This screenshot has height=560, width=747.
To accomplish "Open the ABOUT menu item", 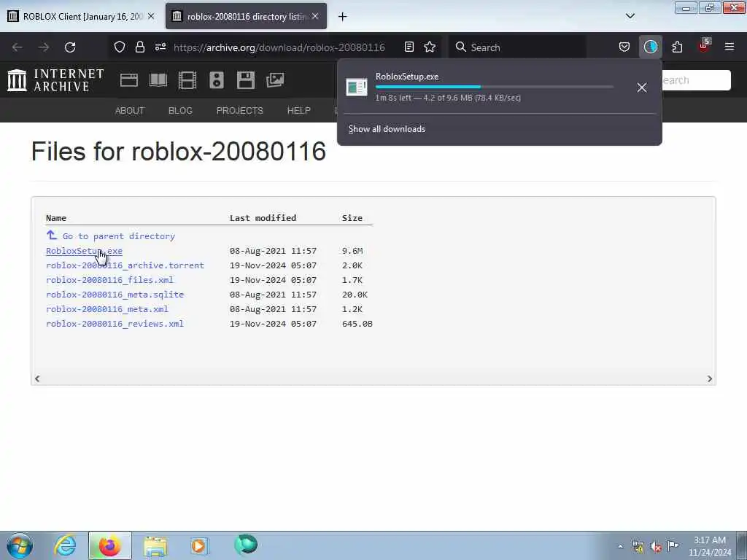I will [130, 111].
